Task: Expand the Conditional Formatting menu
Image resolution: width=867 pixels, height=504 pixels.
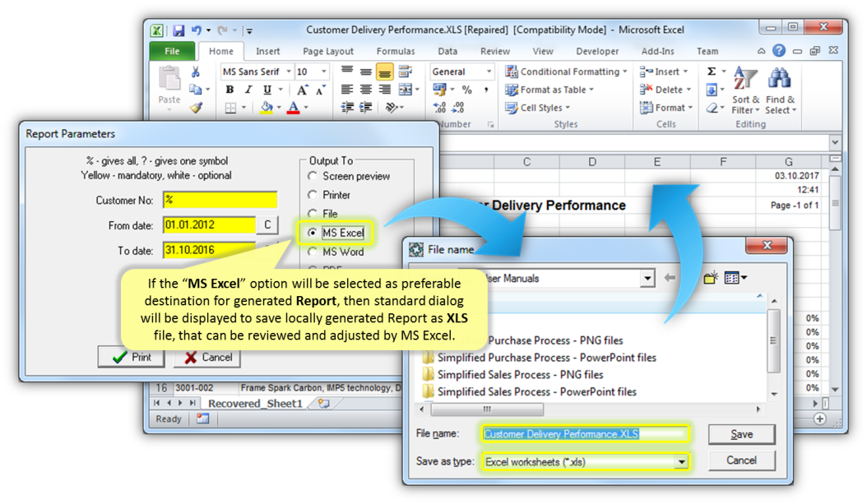Action: pos(566,72)
